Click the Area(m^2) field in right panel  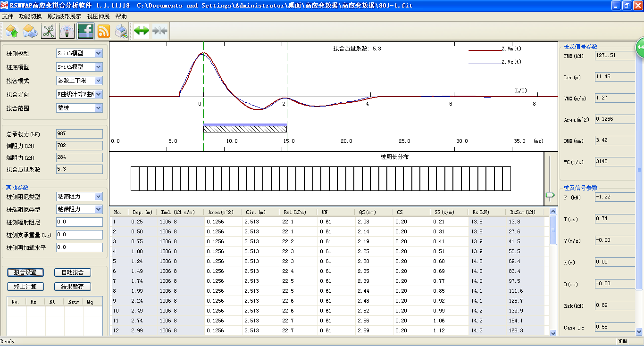pyautogui.click(x=615, y=119)
